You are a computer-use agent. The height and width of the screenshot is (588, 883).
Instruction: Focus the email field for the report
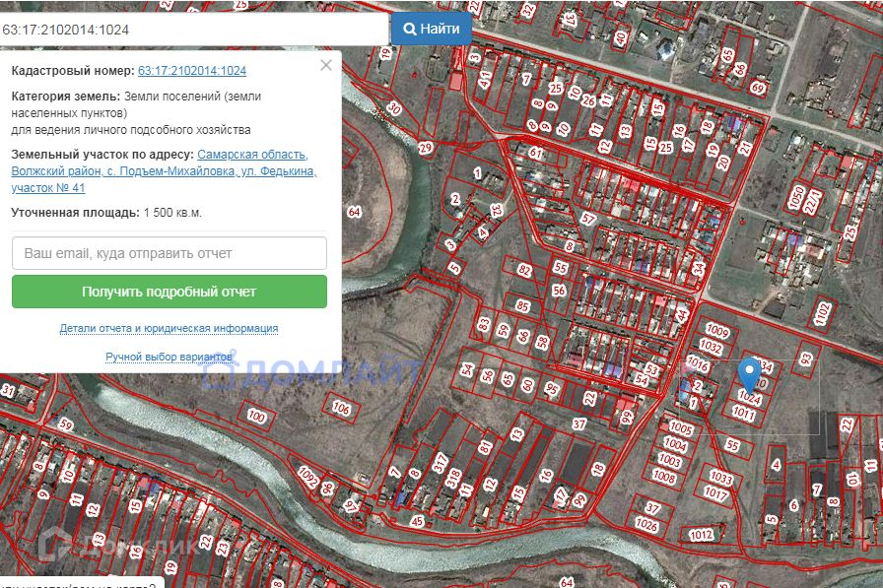169,253
